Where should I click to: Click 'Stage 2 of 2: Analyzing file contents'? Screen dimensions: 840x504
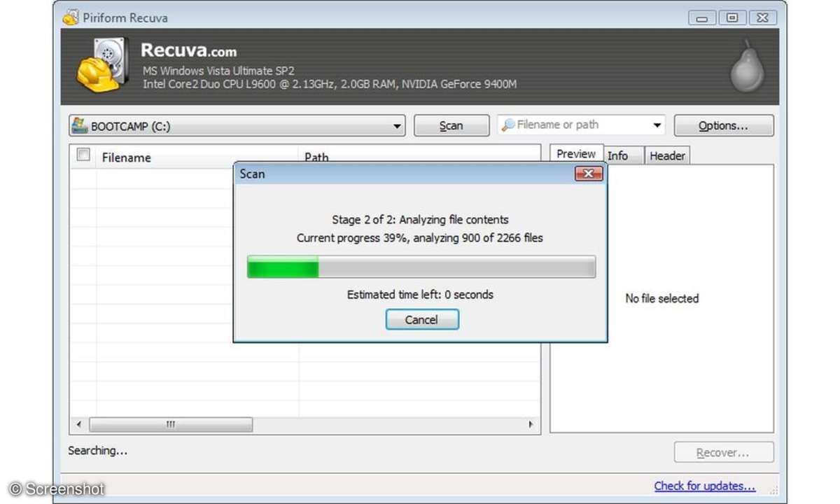click(x=420, y=220)
